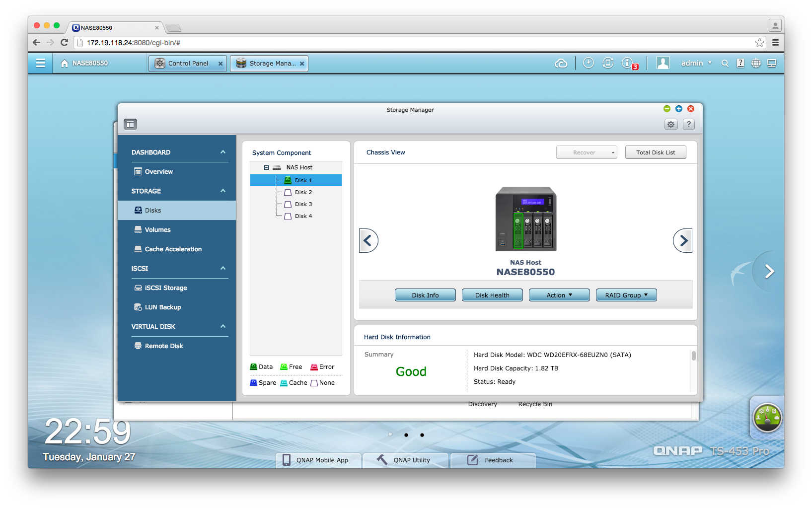The image size is (812, 508).
Task: Toggle the Storage Manager sidebar panel icon
Action: [x=131, y=124]
